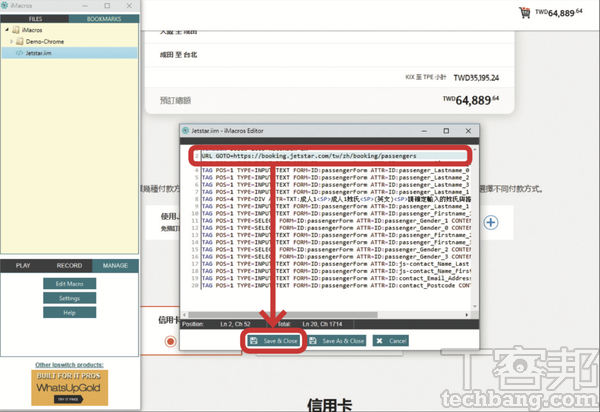Image resolution: width=600 pixels, height=412 pixels.
Task: Click the Ln 2, Ch 52 position status
Action: [x=235, y=324]
